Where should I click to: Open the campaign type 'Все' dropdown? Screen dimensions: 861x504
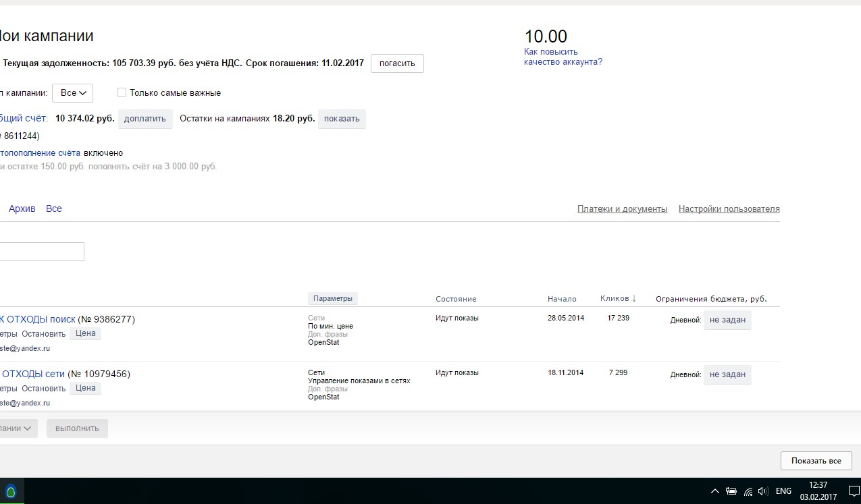tap(72, 92)
